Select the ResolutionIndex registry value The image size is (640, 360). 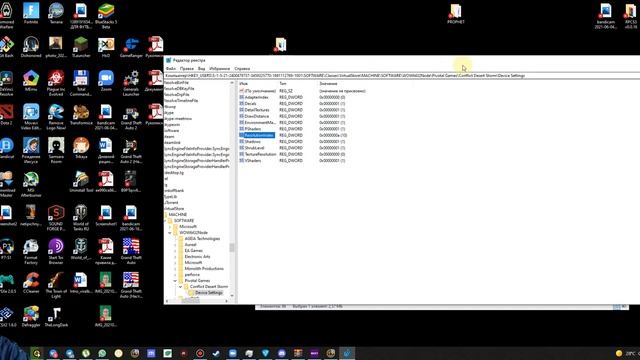pyautogui.click(x=259, y=135)
